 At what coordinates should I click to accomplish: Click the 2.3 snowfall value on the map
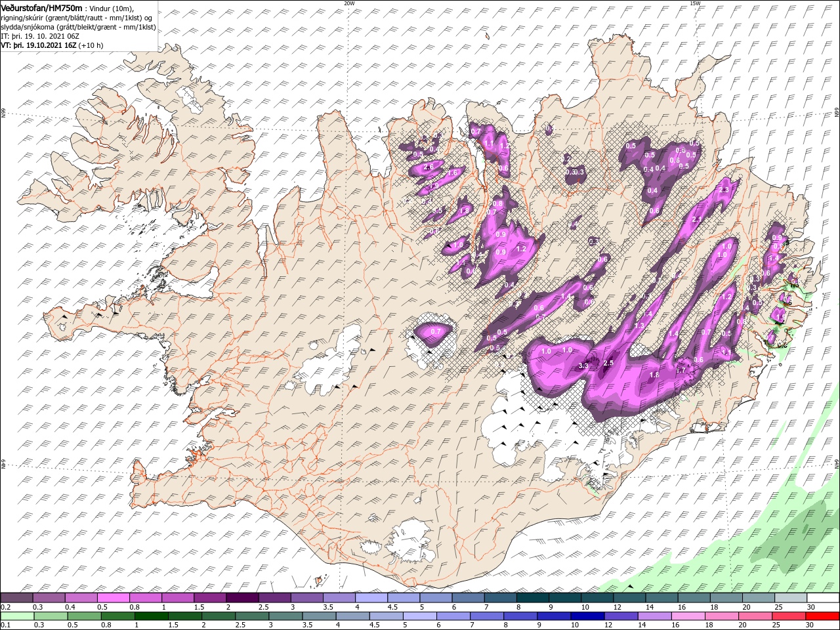pyautogui.click(x=724, y=190)
